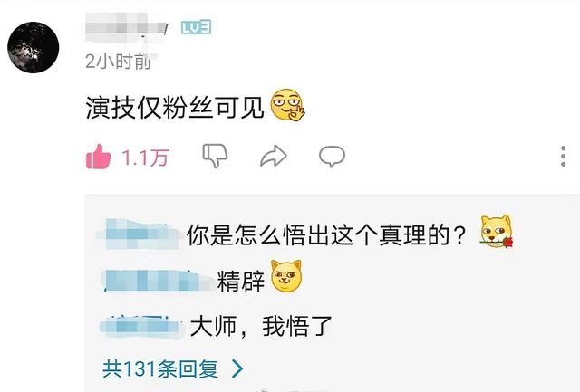Tap the smirking OK-hand emoji

(x=288, y=105)
